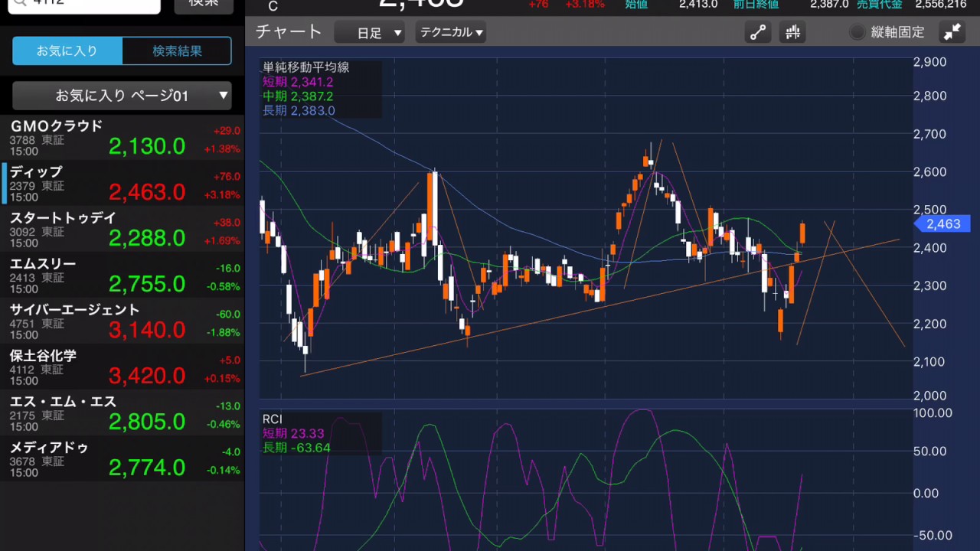Click サイバーエージェント price 3,140.0
This screenshot has height=551, width=980.
click(147, 330)
